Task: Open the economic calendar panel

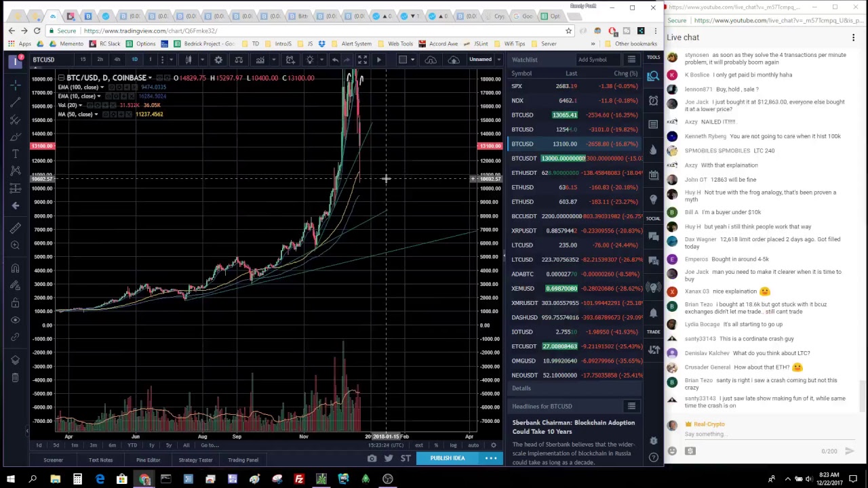Action: [653, 174]
